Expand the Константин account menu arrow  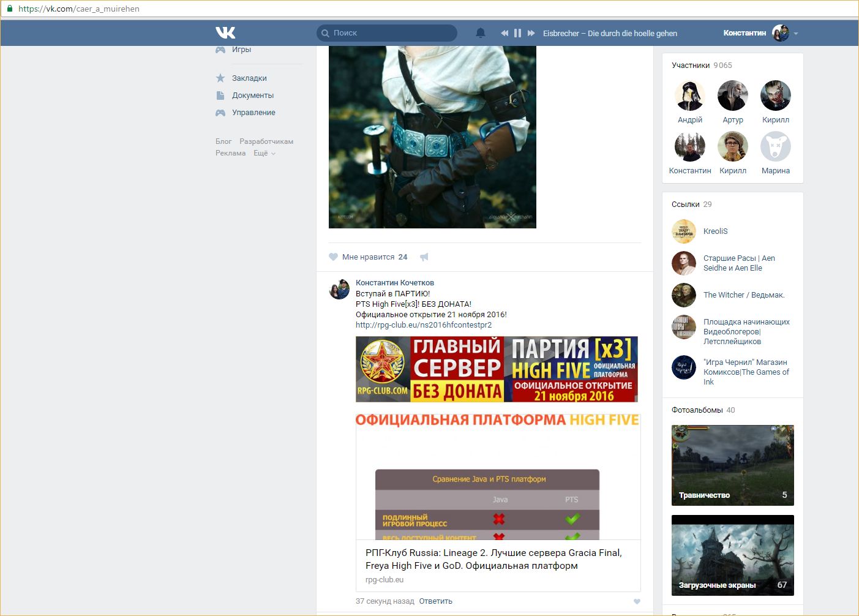tap(796, 34)
